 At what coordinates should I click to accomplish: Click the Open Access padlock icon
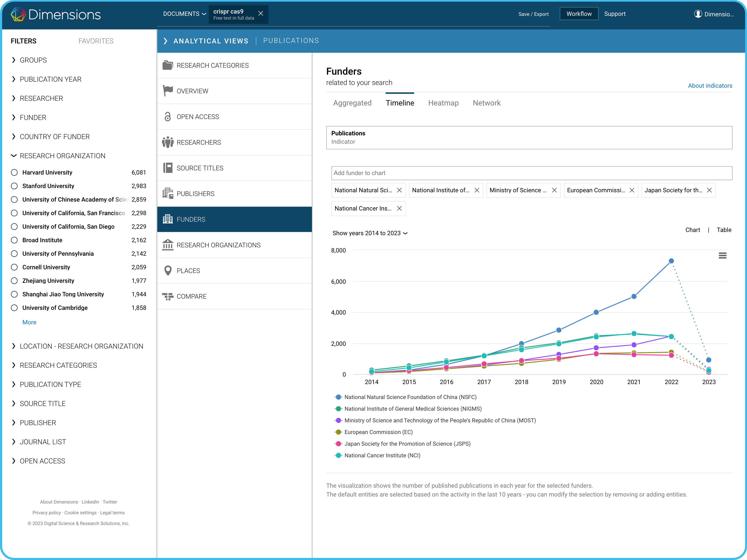[168, 117]
